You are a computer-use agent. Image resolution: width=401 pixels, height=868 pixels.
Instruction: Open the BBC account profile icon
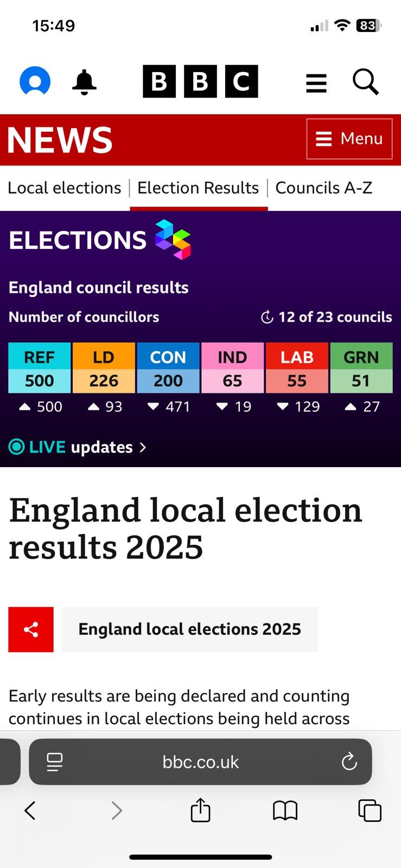click(35, 82)
